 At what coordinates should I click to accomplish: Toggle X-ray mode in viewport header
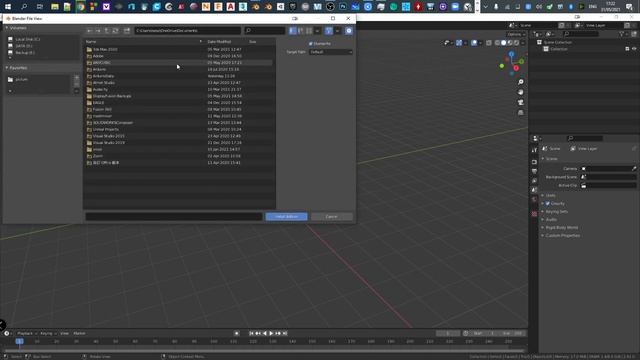[x=489, y=42]
